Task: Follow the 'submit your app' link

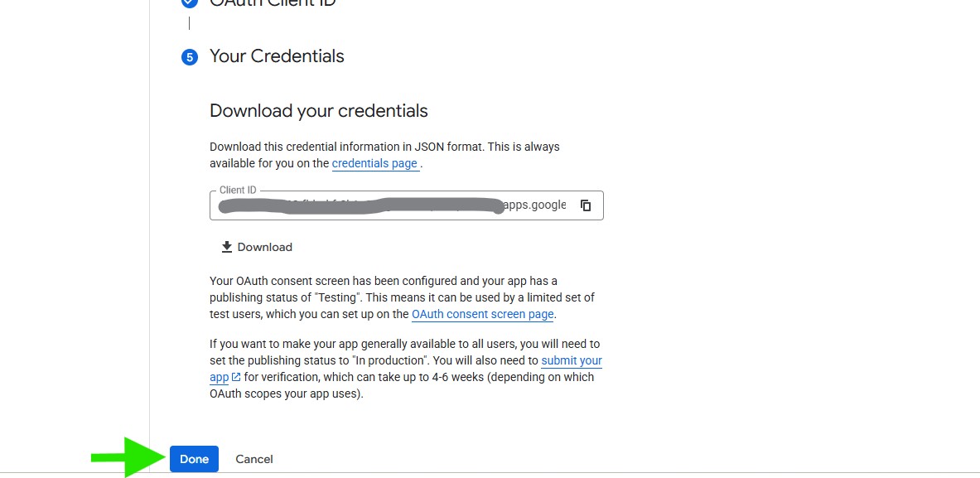Action: coord(571,360)
